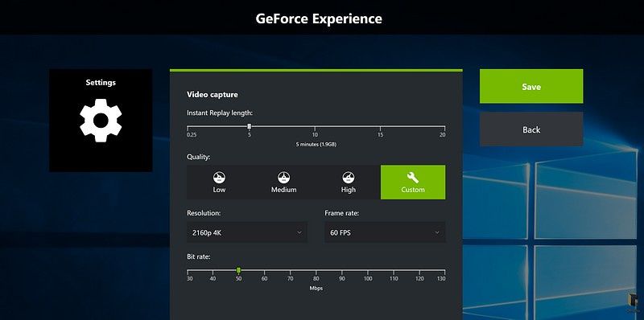This screenshot has width=644, height=320.
Task: Click the Custom quality label
Action: click(413, 190)
